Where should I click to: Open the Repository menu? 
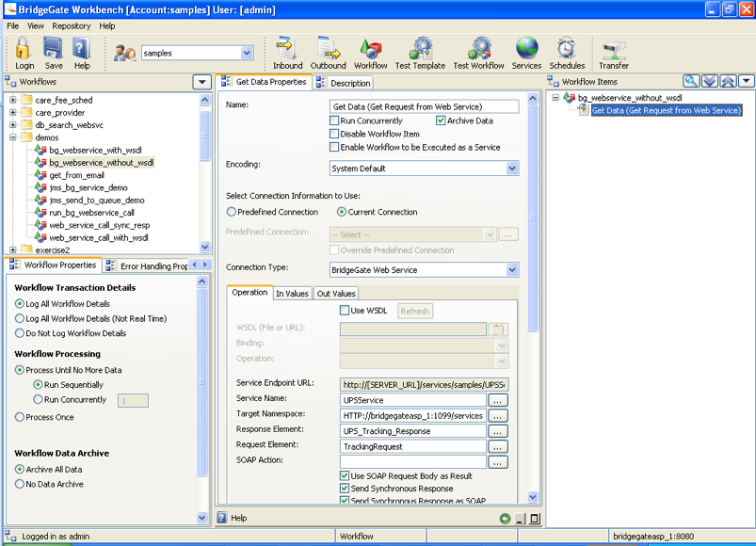(x=72, y=26)
